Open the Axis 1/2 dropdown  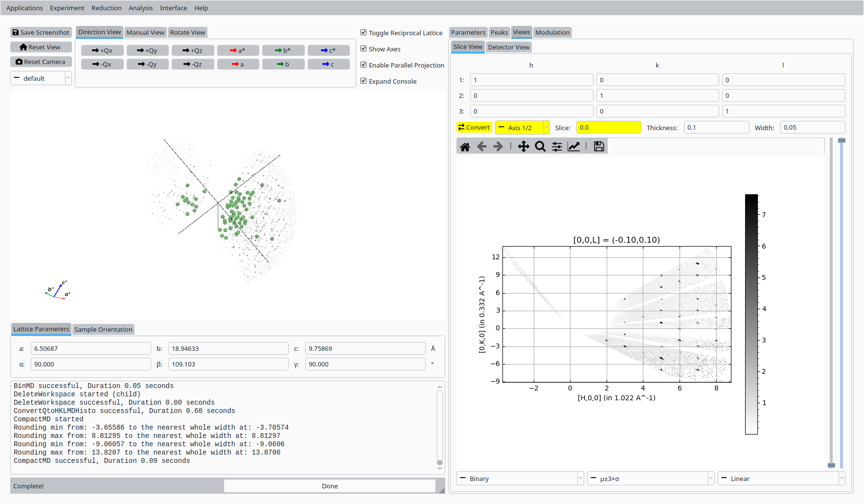click(522, 128)
